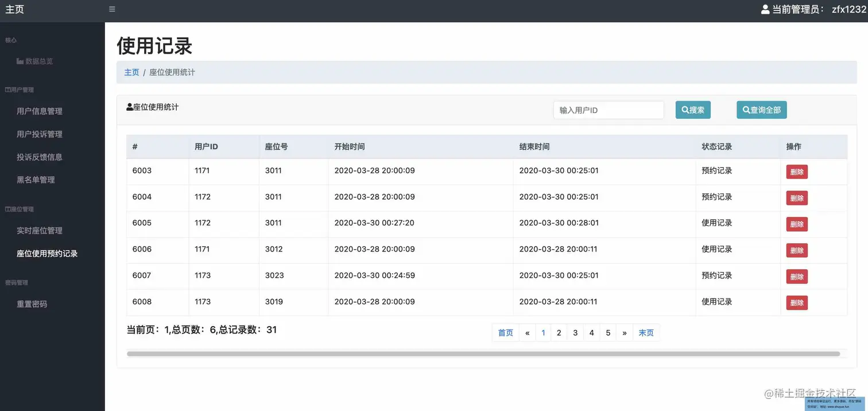This screenshot has height=411, width=868.
Task: Select 座位使用预约记录 in the sidebar
Action: coord(47,253)
